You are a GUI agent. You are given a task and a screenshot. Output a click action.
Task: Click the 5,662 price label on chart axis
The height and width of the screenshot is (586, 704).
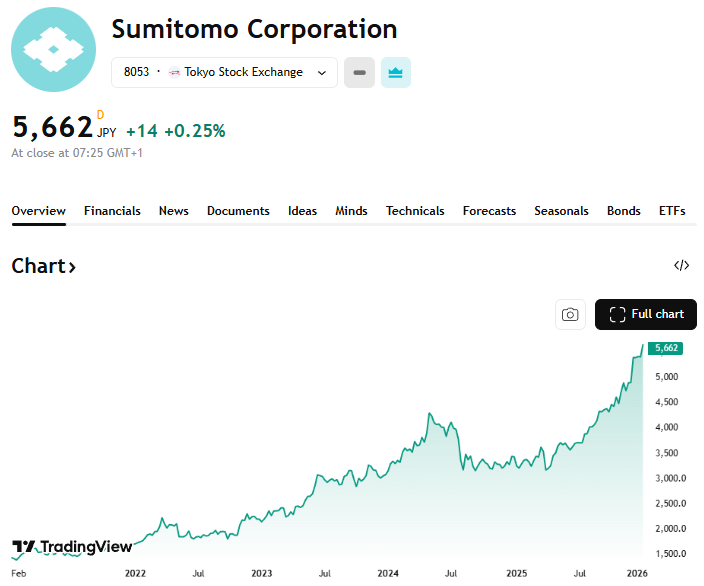coord(665,348)
